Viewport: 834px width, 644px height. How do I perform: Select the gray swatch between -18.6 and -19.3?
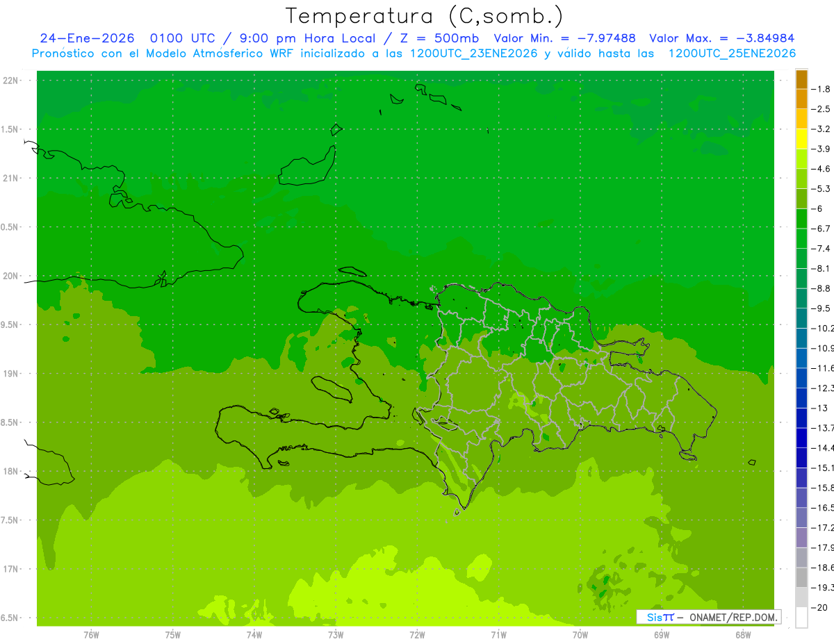point(801,577)
